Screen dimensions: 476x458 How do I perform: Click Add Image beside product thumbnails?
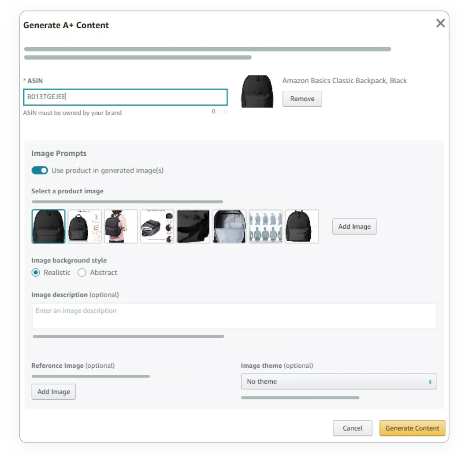point(354,226)
